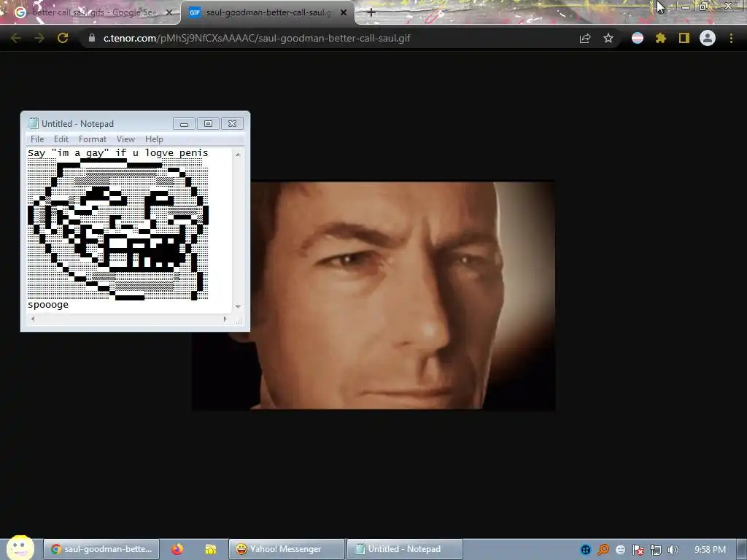Open Notepad's View menu

[125, 139]
